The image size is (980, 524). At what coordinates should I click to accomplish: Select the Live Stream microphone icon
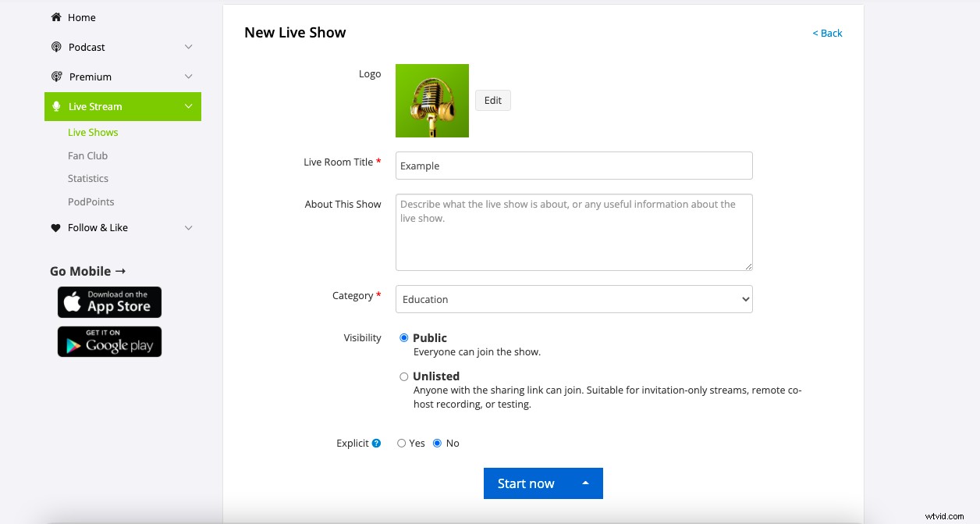click(x=55, y=106)
